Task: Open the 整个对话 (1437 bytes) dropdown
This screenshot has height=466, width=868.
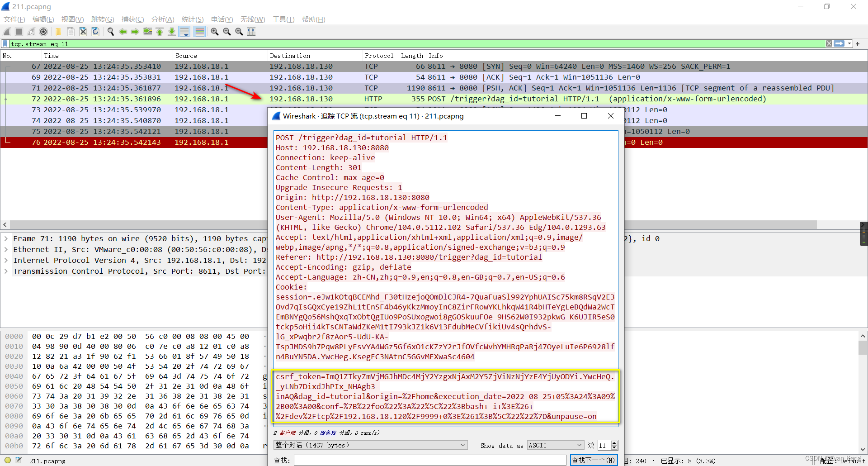Action: click(x=370, y=445)
